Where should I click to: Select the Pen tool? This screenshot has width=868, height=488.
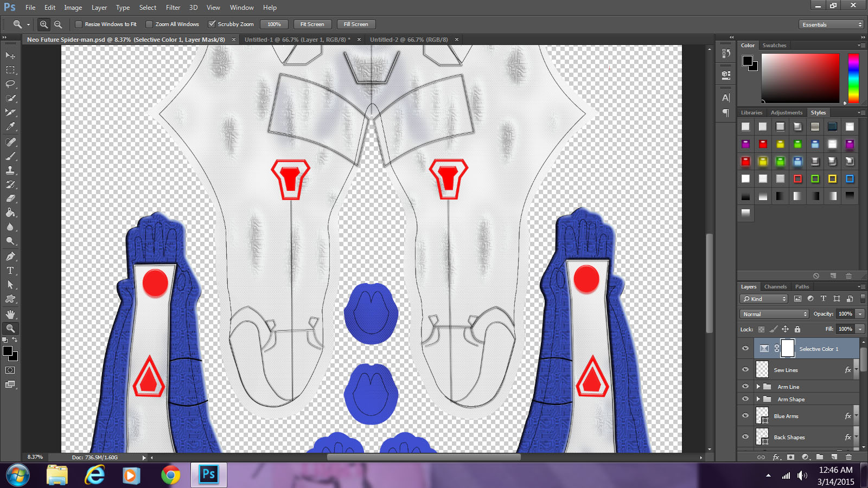click(x=10, y=256)
